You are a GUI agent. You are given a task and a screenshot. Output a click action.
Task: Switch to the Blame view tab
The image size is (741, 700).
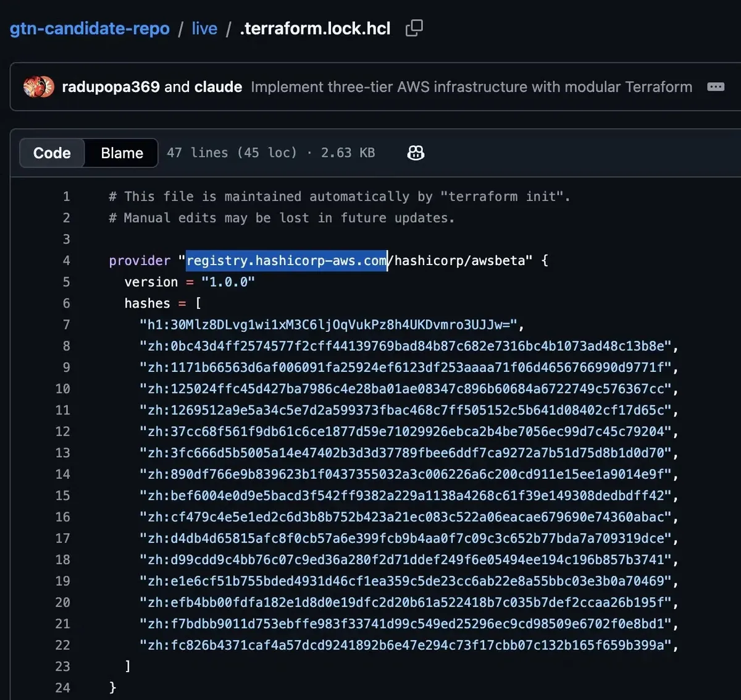click(122, 153)
